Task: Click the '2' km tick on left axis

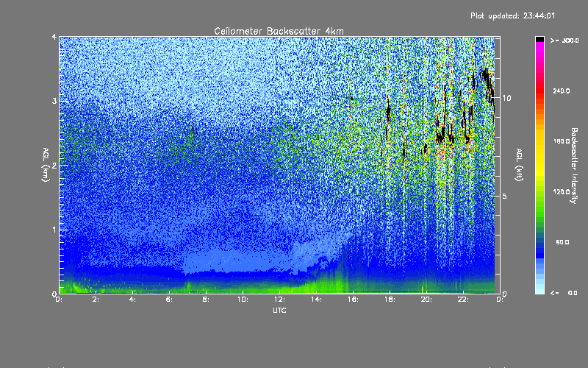Action: (54, 165)
